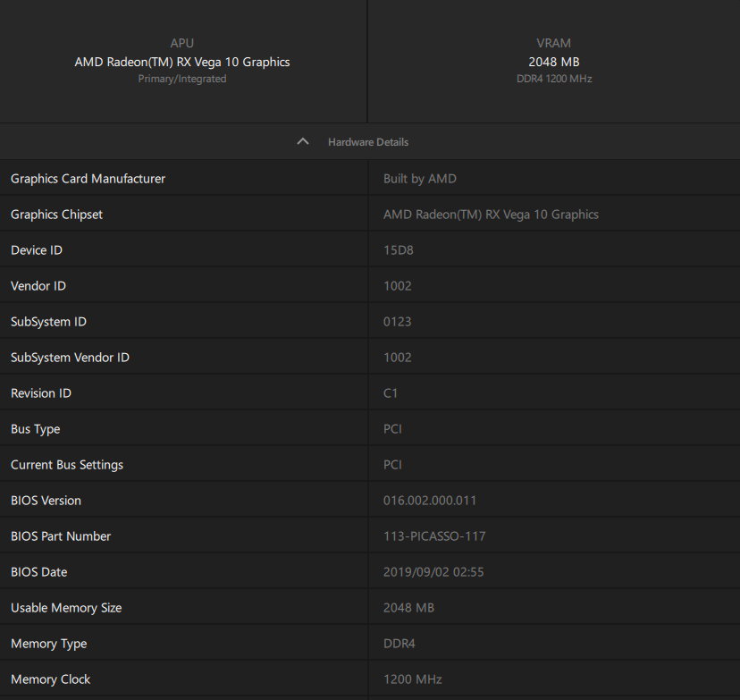Viewport: 740px width, 700px height.
Task: Click the Vendor ID row label
Action: click(x=38, y=285)
